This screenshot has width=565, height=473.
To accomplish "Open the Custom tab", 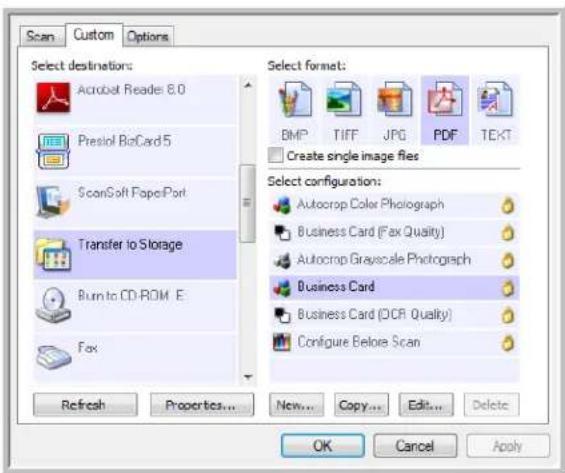I will 94,35.
